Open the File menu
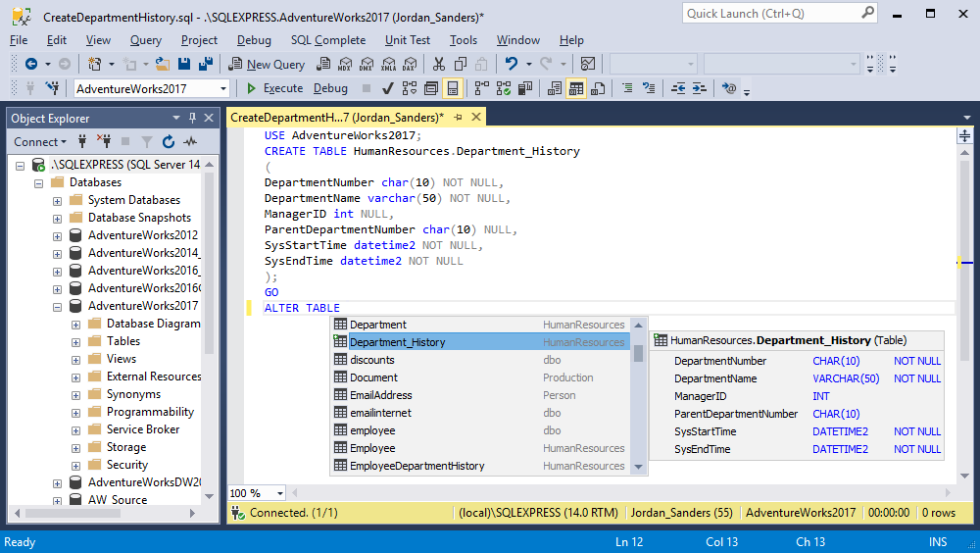Screen dimensions: 980x553 coord(19,40)
